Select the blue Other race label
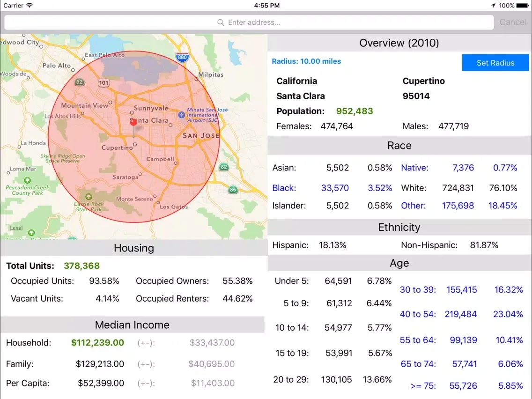 click(414, 206)
